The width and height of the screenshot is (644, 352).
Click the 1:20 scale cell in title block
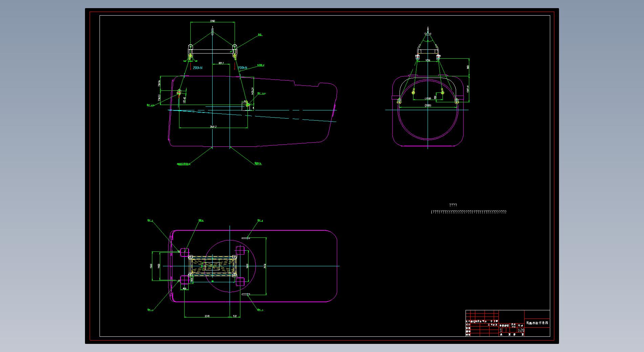(521, 330)
